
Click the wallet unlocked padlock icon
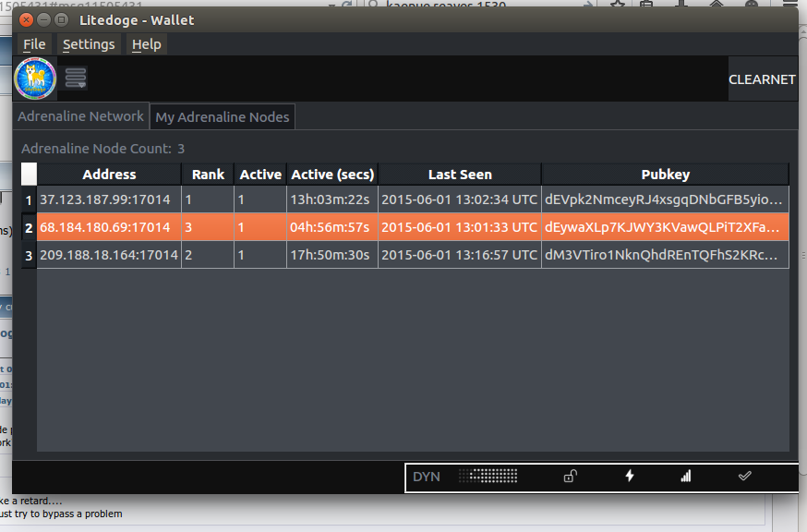(x=570, y=476)
